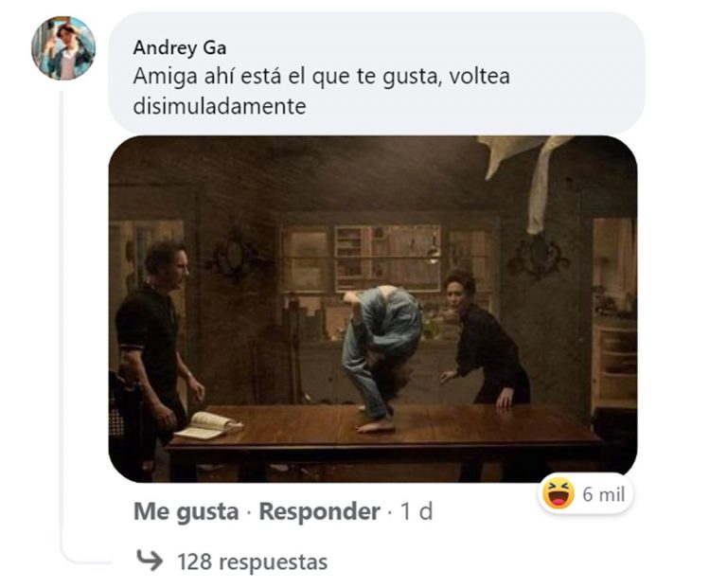Expand the 128 respuestas thread
The width and height of the screenshot is (727, 588).
252,561
